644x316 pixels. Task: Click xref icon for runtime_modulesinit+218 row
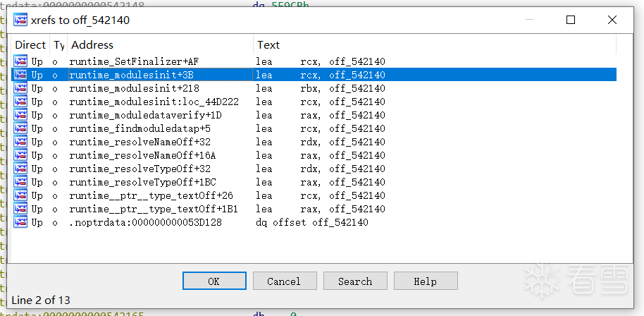tap(20, 88)
